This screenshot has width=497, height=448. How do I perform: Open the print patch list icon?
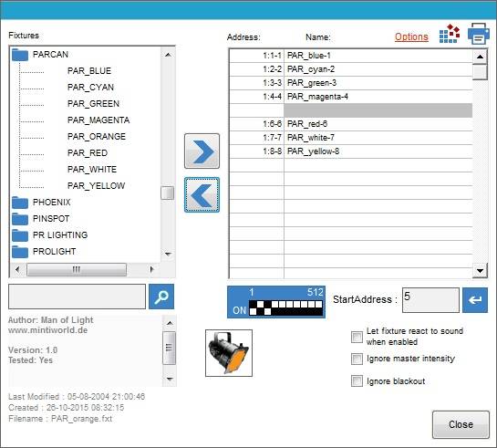[478, 34]
